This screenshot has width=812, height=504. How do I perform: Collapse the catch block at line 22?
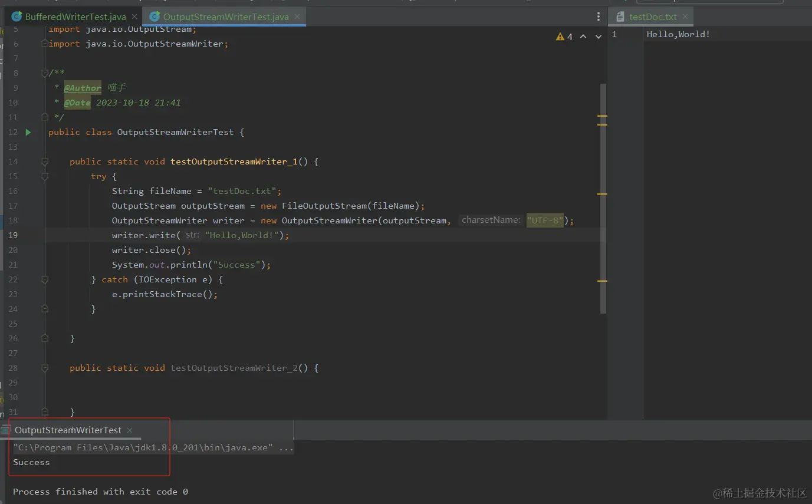[x=45, y=279]
